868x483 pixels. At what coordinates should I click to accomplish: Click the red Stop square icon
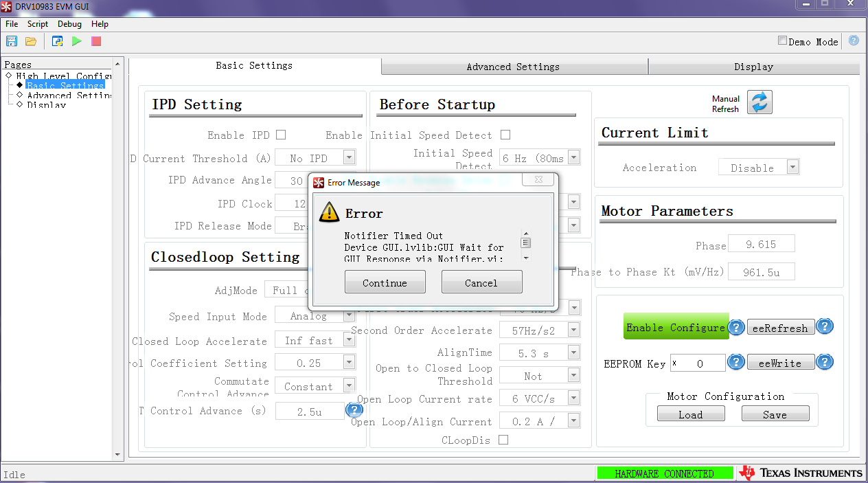(x=96, y=41)
